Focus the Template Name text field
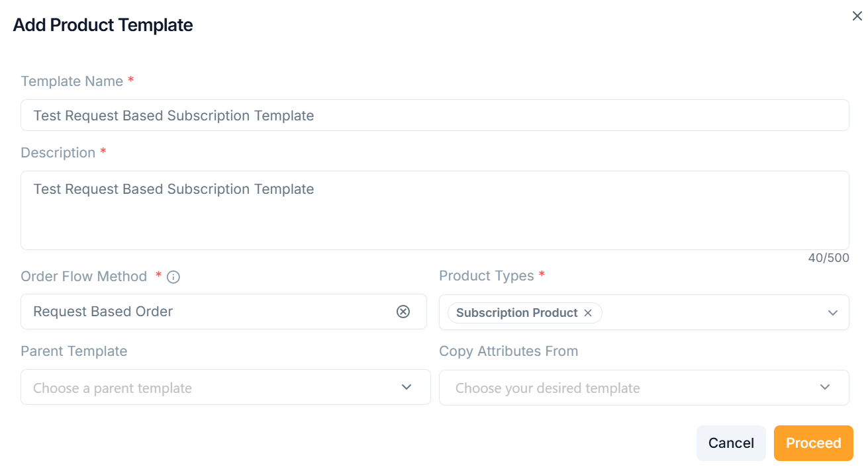This screenshot has width=868, height=469. pos(434,116)
